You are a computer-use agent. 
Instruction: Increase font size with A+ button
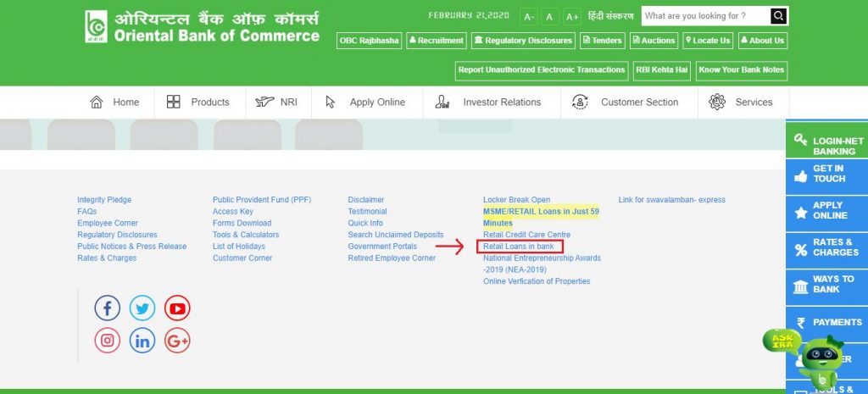(572, 17)
